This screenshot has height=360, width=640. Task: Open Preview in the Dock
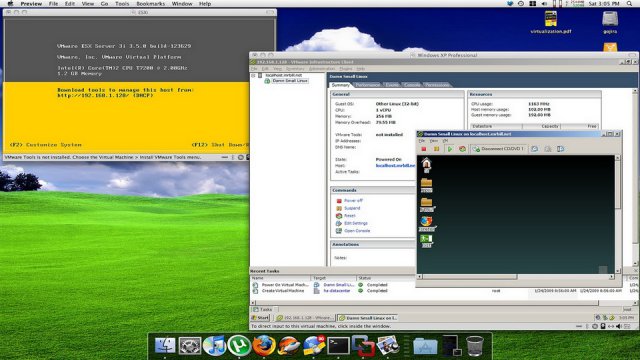click(388, 346)
